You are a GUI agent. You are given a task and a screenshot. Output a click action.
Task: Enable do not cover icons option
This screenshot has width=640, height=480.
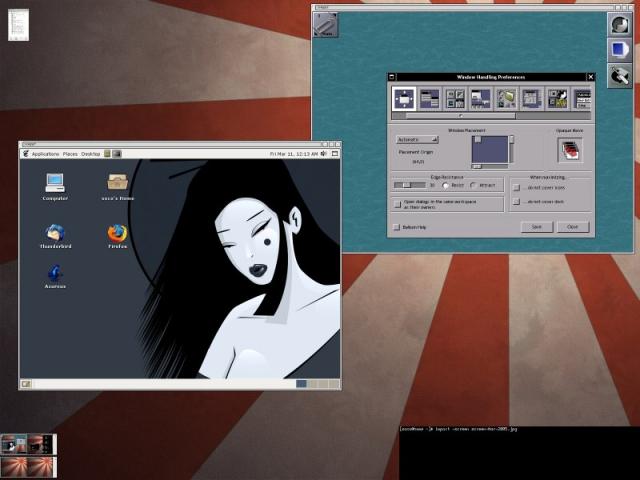[516, 186]
